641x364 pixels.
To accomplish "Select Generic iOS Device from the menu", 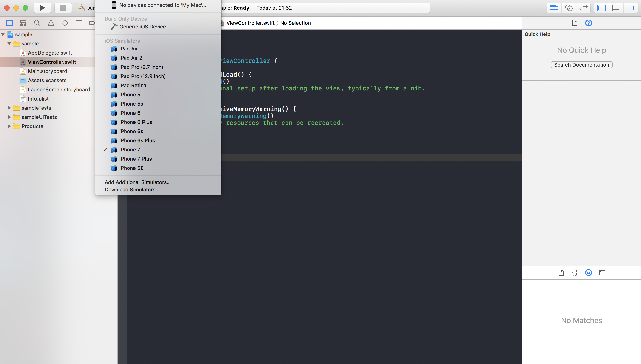I will pyautogui.click(x=142, y=26).
